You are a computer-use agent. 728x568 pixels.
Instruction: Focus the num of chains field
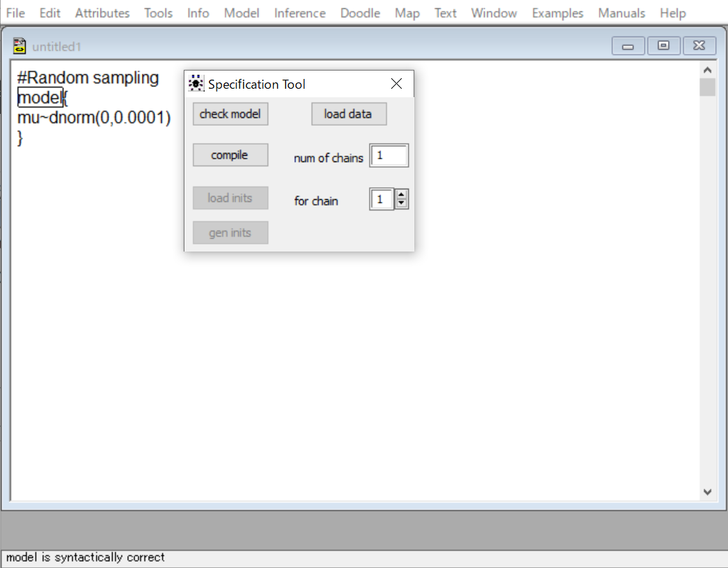tap(389, 155)
